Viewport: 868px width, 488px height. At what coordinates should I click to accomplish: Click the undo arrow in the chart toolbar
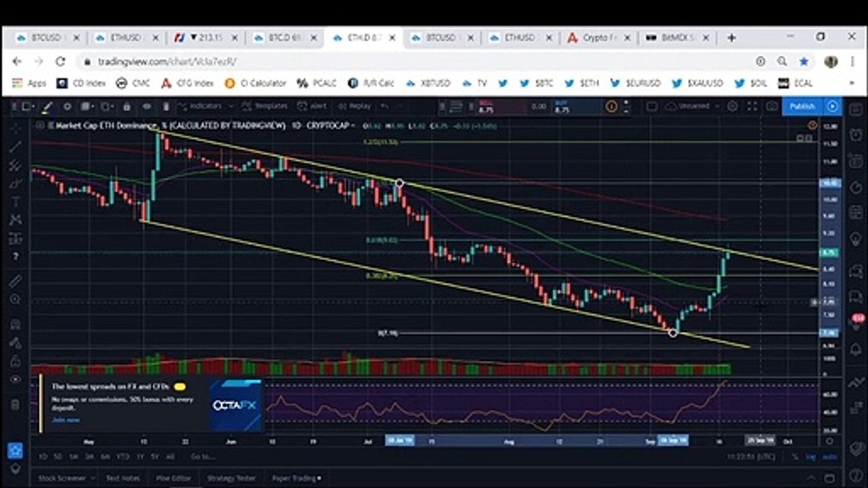384,106
